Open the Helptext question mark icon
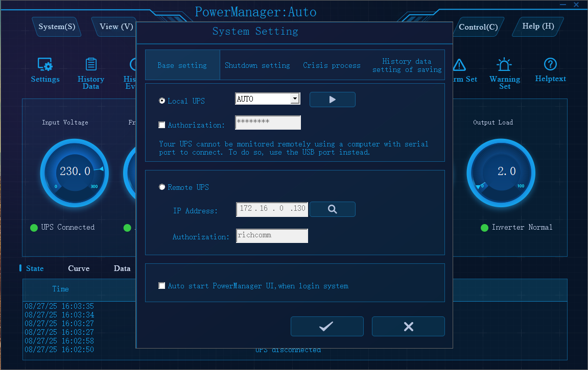This screenshot has width=588, height=370. pos(550,65)
